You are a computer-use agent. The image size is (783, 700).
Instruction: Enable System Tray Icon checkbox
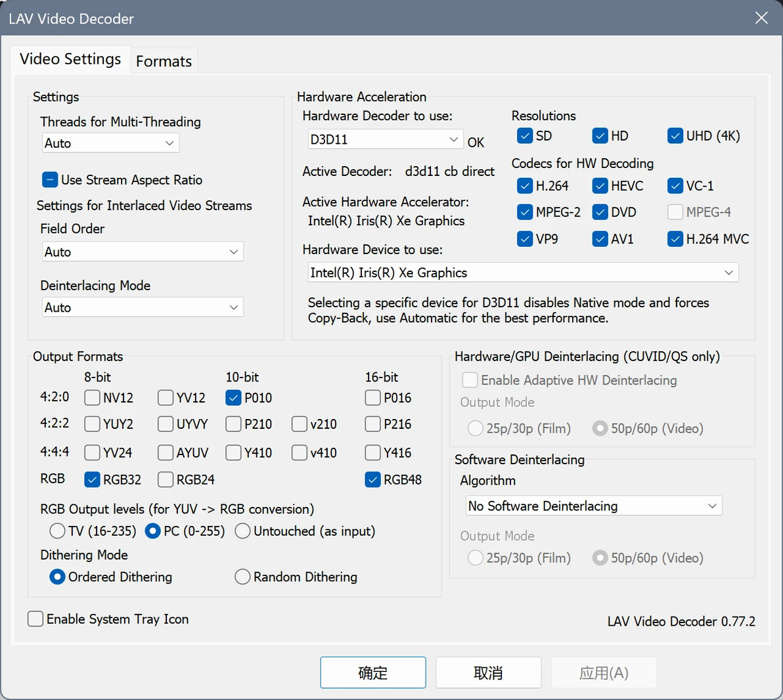(x=36, y=619)
